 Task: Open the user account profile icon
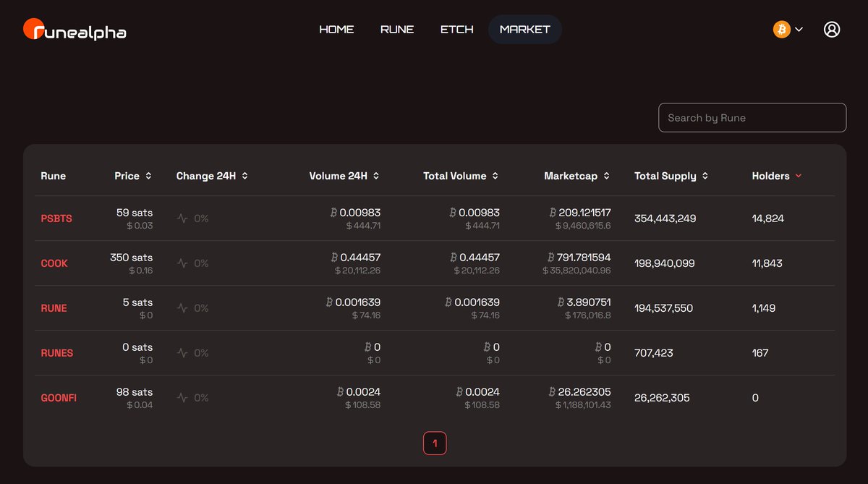point(832,30)
